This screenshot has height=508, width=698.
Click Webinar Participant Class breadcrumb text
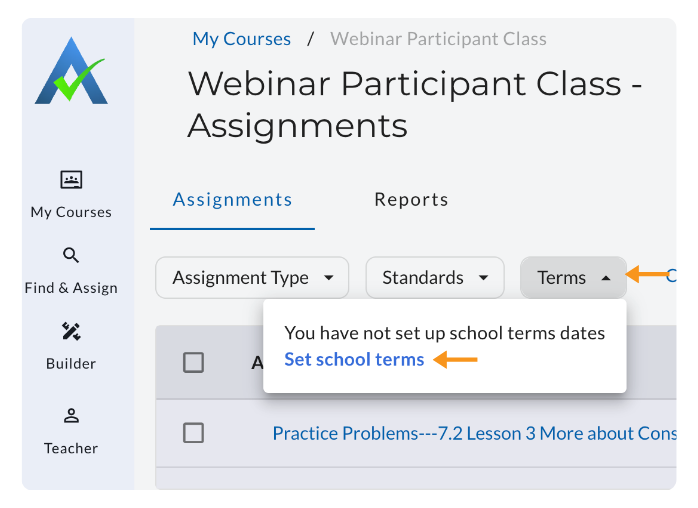pos(438,39)
